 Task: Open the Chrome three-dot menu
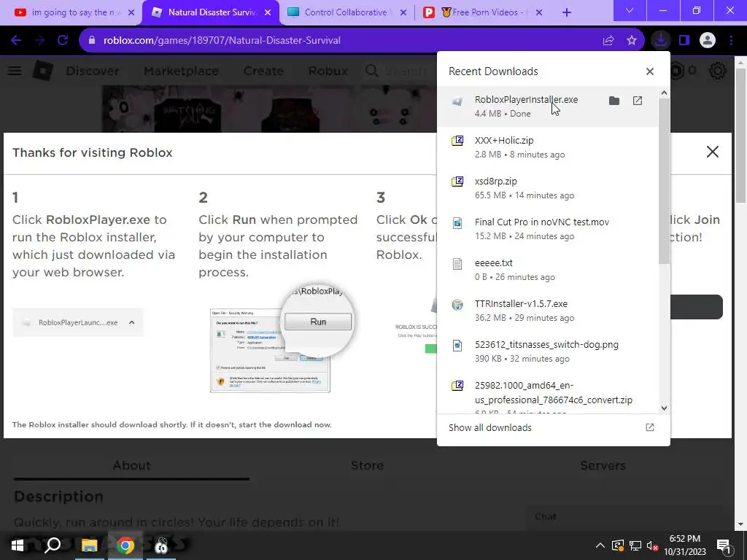point(731,41)
